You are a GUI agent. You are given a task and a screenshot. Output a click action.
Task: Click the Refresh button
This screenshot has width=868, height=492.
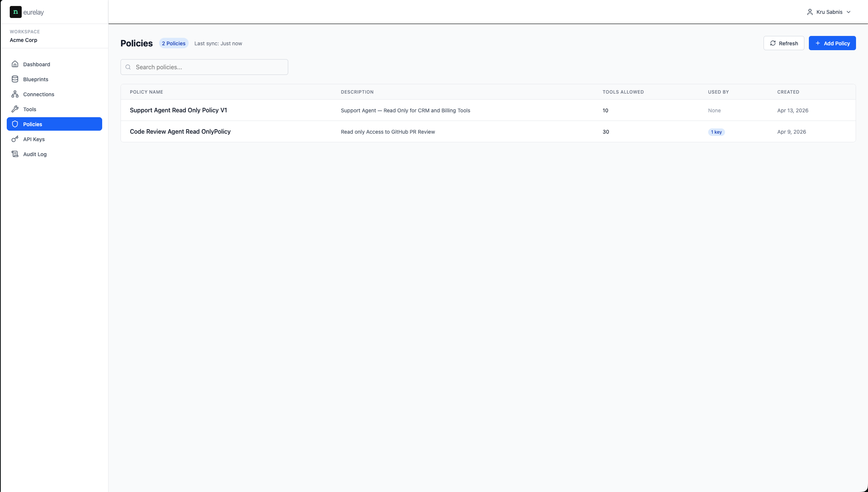tap(783, 43)
